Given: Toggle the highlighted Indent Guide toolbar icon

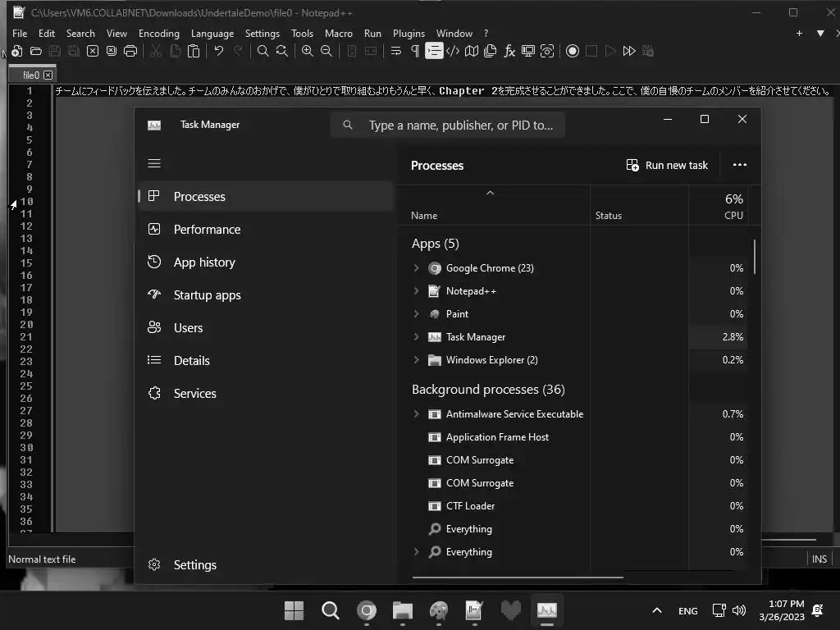Looking at the screenshot, I should tap(434, 51).
